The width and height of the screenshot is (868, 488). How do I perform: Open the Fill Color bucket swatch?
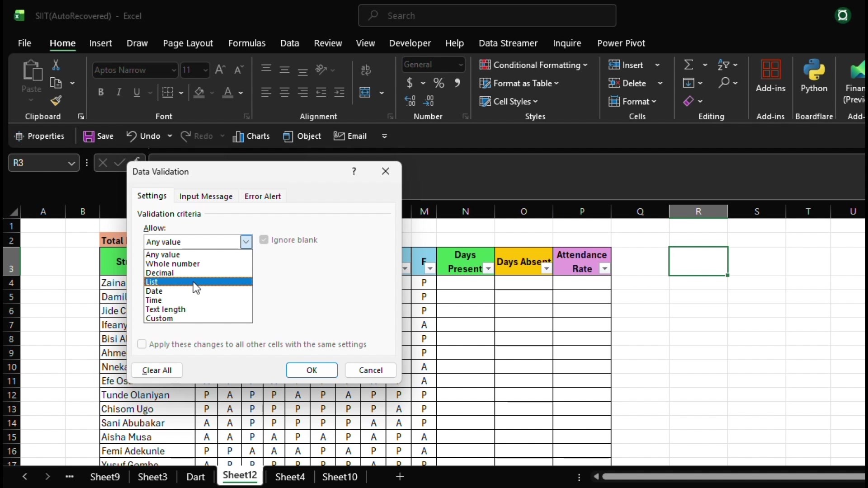pos(199,92)
